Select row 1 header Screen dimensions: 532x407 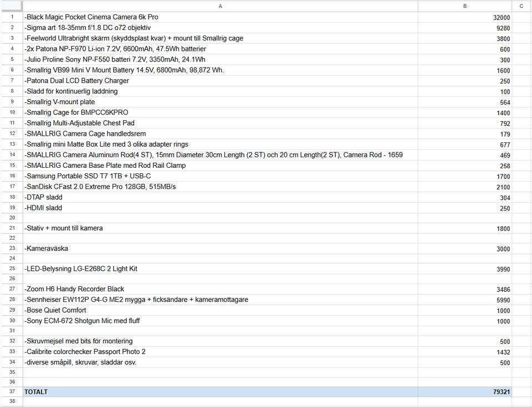point(12,17)
